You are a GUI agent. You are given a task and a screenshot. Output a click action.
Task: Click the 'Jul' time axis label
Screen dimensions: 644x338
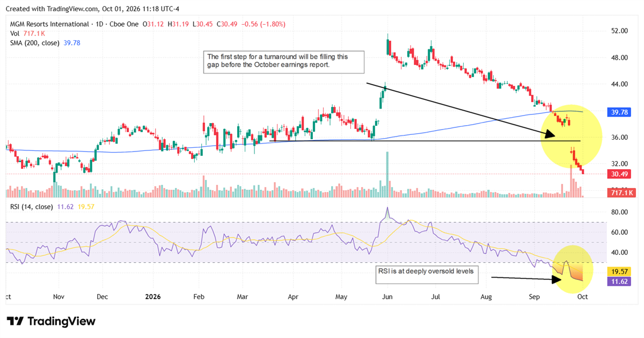436,296
